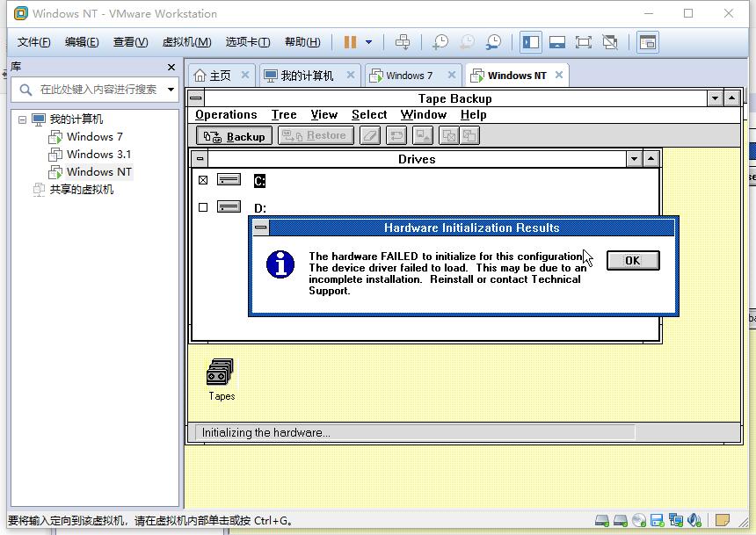The width and height of the screenshot is (756, 535).
Task: Open the Tree menu in Tape Backup
Action: tap(284, 115)
